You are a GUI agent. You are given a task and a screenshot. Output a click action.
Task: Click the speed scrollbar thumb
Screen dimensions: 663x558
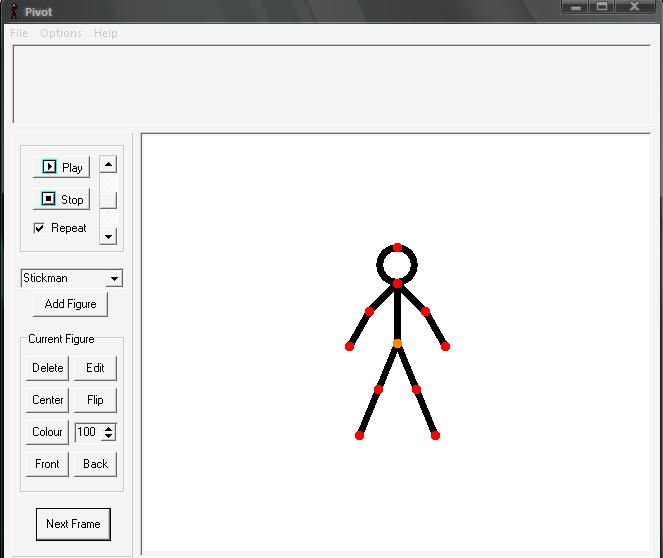108,200
